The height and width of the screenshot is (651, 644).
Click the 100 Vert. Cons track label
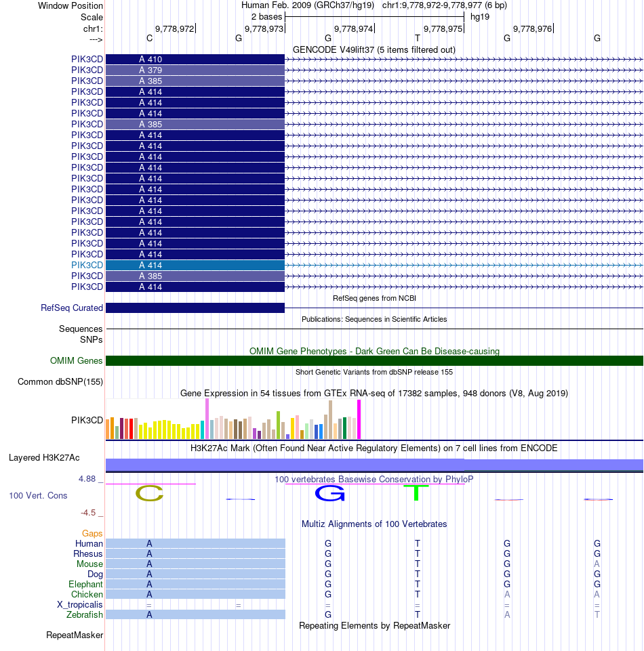click(x=38, y=495)
